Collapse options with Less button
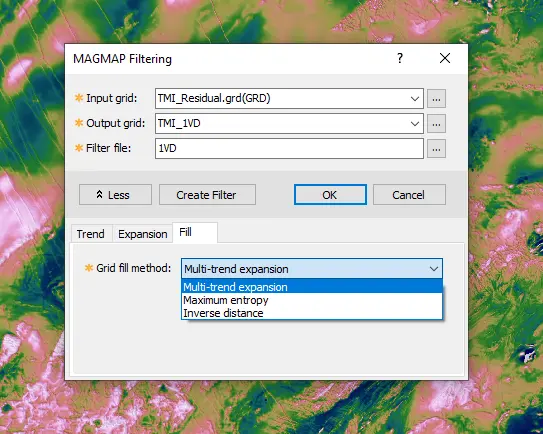Image resolution: width=543 pixels, height=434 pixels. [x=115, y=195]
